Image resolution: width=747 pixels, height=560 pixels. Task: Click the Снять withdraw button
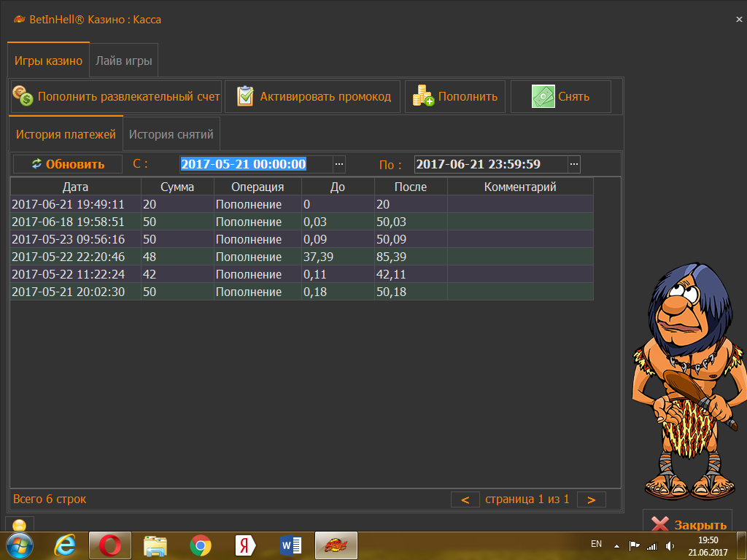pos(561,96)
